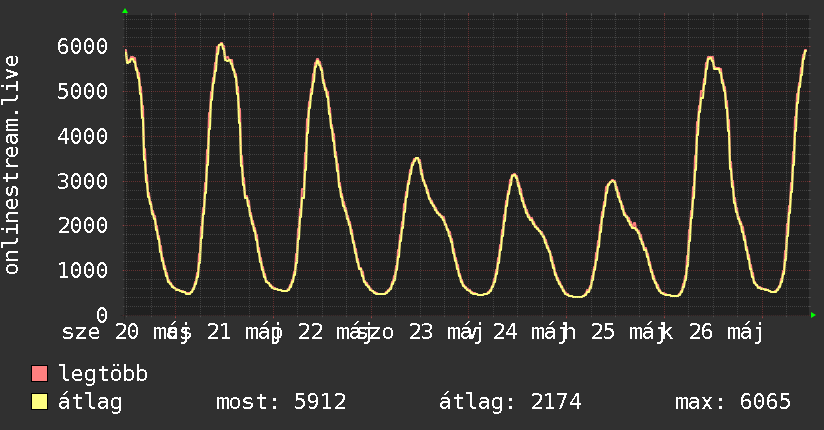
Task: Click the 4000 y-axis label
Action: pyautogui.click(x=83, y=137)
